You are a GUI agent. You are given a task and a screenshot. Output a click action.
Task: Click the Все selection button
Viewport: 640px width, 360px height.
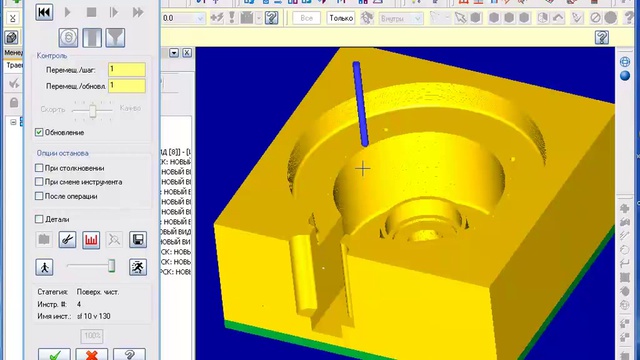pos(307,18)
